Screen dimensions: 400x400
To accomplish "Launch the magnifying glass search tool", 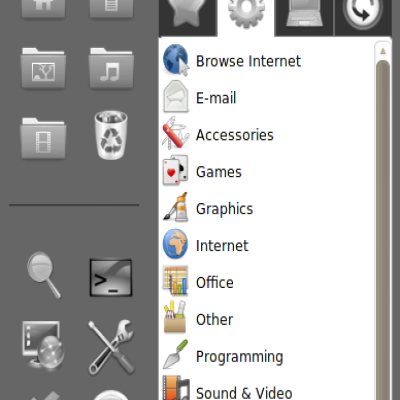I will (43, 275).
